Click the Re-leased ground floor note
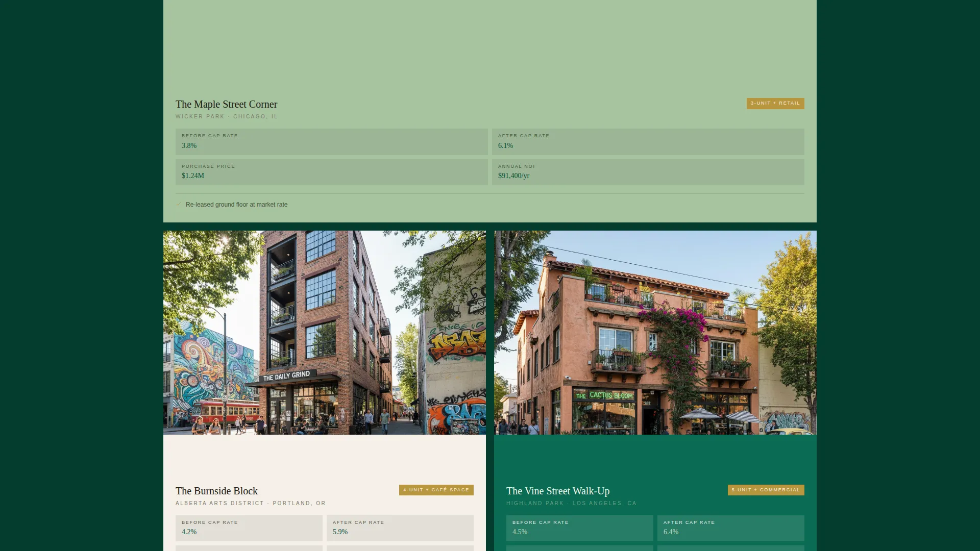Screen dimensions: 980x551 (236, 205)
